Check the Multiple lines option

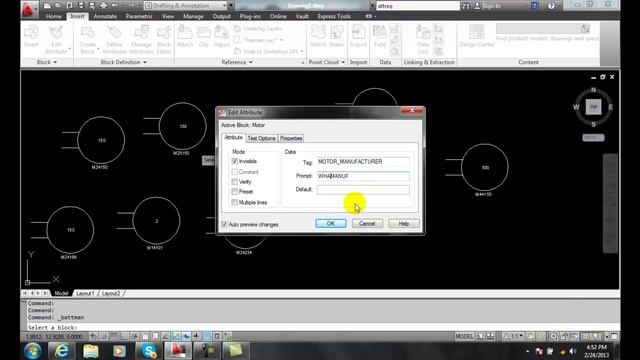(x=235, y=202)
